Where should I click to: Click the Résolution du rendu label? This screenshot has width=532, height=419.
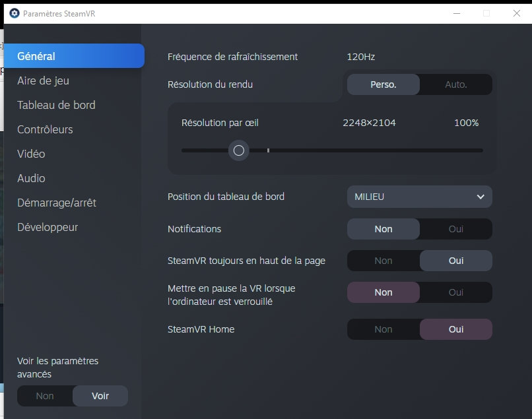[210, 84]
